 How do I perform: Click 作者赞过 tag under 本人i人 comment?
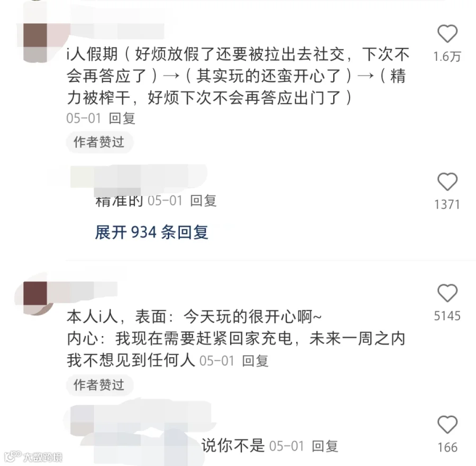pos(99,385)
